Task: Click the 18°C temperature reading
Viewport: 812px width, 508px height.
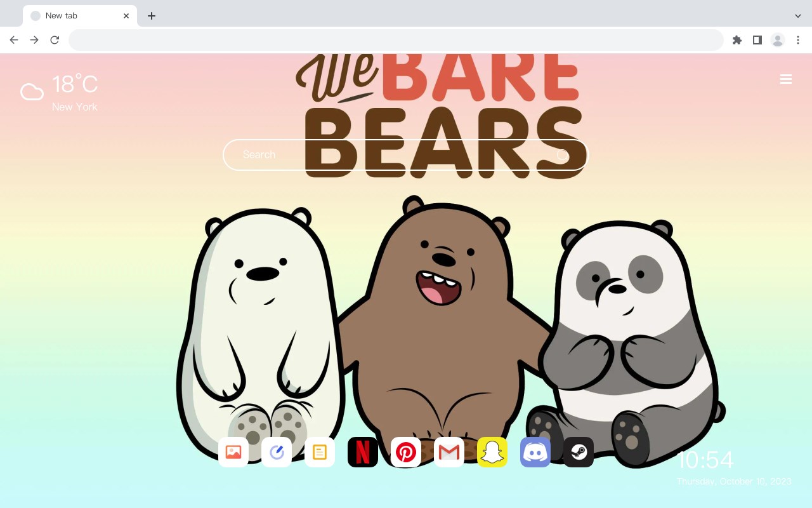Action: (x=75, y=84)
